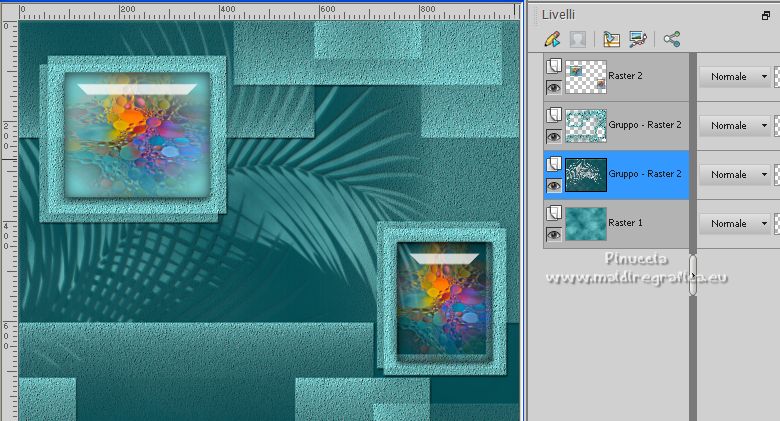This screenshot has height=421, width=780.
Task: Toggle visibility of unselected Gruppo - Raster 2 layer
Action: coord(554,137)
